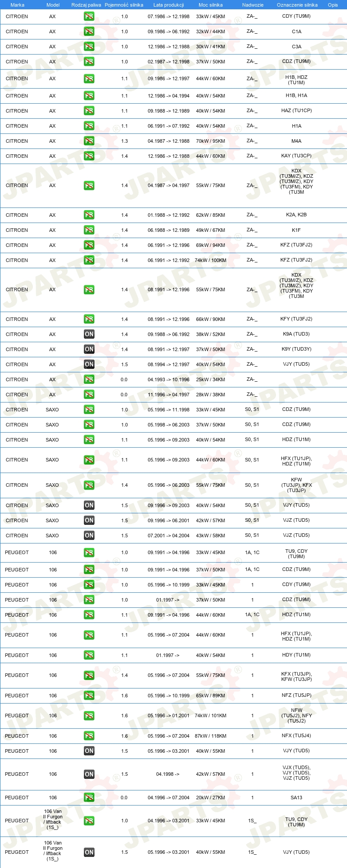Click the Marka column header
The width and height of the screenshot is (347, 868).
[x=17, y=5]
